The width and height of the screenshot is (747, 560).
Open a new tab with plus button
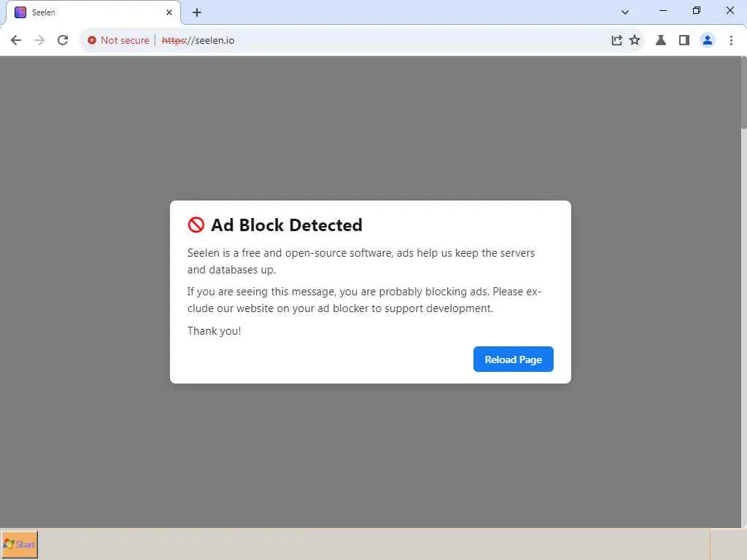197,12
